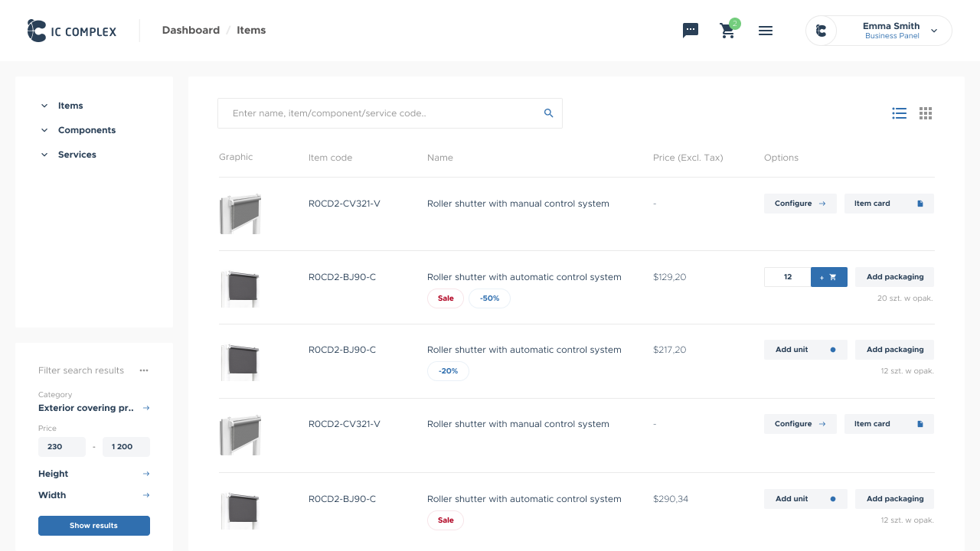This screenshot has width=980, height=551.
Task: Go to Dashboard breadcrumb
Action: (x=191, y=31)
